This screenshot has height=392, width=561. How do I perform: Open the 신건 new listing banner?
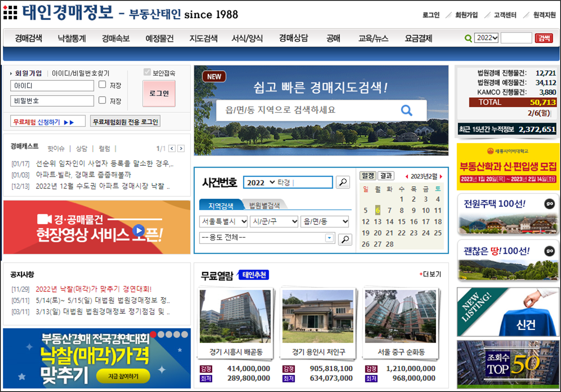508,312
